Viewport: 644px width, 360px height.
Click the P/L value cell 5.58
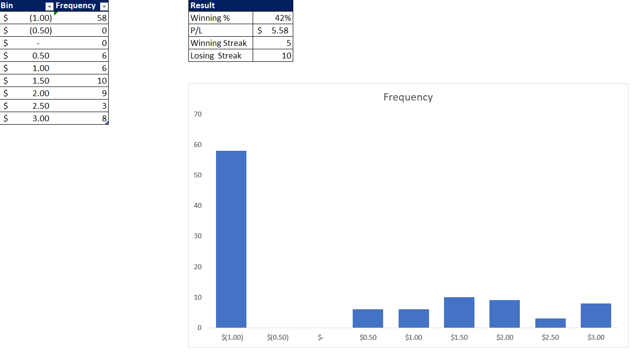(273, 30)
